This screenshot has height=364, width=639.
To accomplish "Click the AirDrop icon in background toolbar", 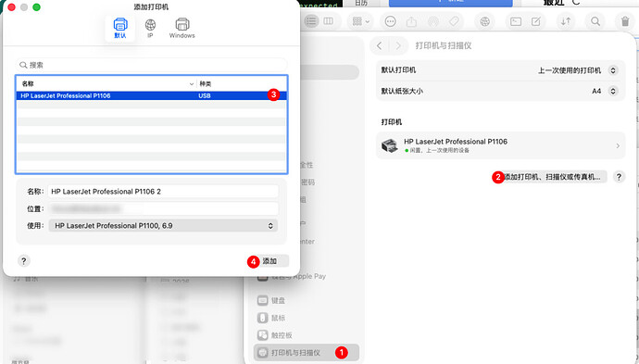I will 433,21.
